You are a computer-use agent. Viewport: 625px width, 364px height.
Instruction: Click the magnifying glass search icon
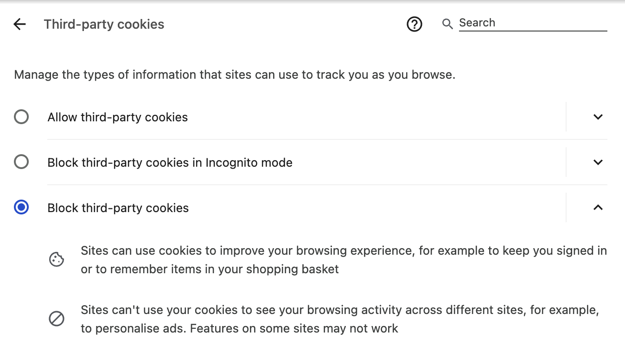(x=447, y=24)
